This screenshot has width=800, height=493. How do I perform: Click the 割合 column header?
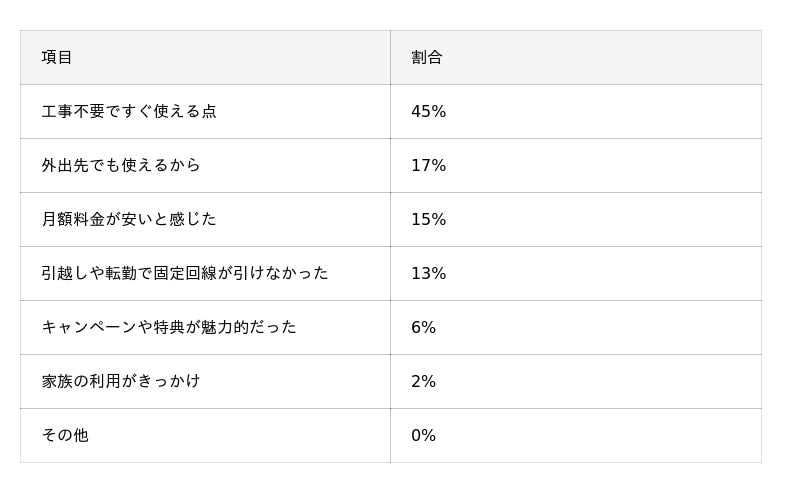[427, 58]
